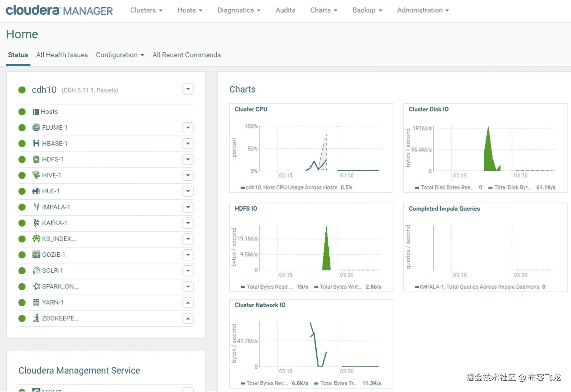Open the HUE-1 actions dropdown
This screenshot has width=571, height=392.
pos(188,191)
